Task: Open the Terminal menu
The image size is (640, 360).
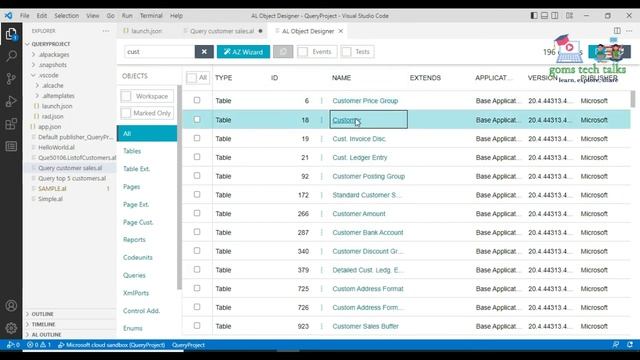Action: tap(151, 16)
